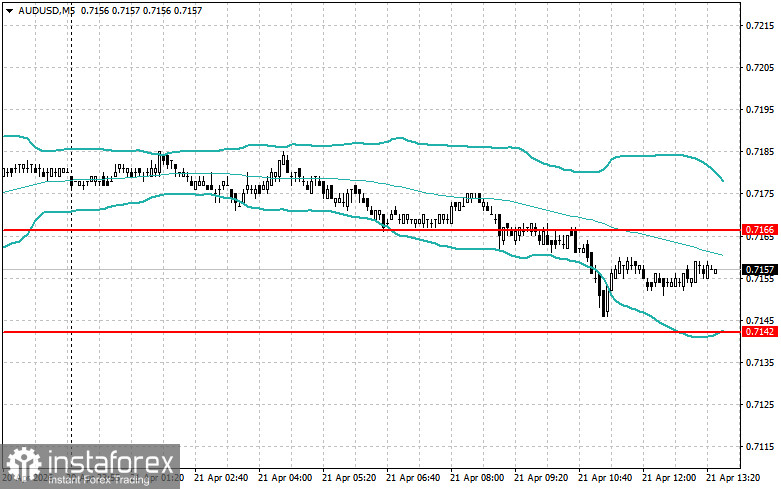Select the red 0.7166 price level label
Viewport: 781px width, 489px height.
(760, 230)
